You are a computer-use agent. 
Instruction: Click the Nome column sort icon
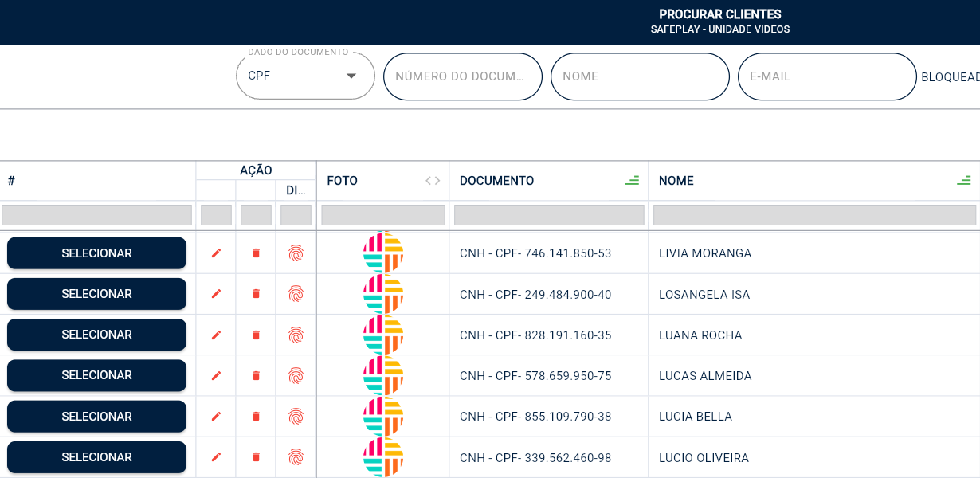963,181
